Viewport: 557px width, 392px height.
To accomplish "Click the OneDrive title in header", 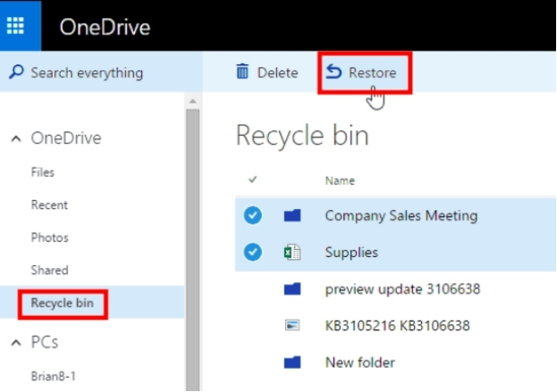I will coord(105,27).
